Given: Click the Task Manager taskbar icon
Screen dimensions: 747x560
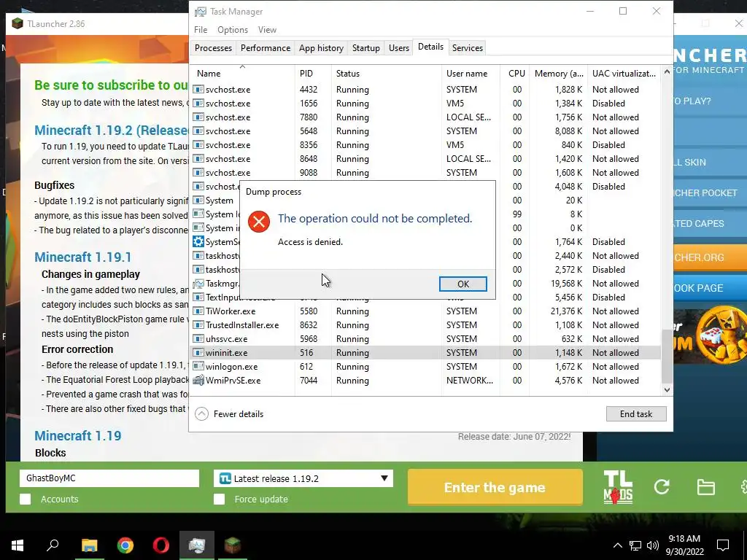Looking at the screenshot, I should [197, 545].
